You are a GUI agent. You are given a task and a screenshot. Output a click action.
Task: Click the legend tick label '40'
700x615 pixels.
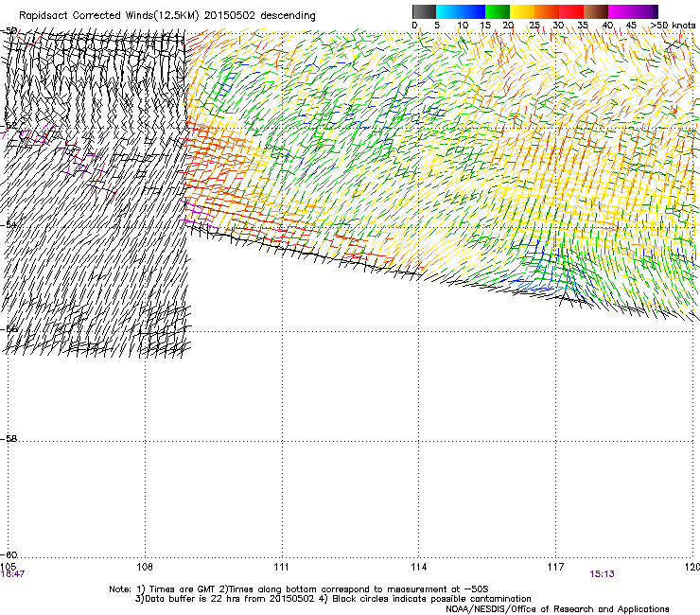tap(607, 26)
